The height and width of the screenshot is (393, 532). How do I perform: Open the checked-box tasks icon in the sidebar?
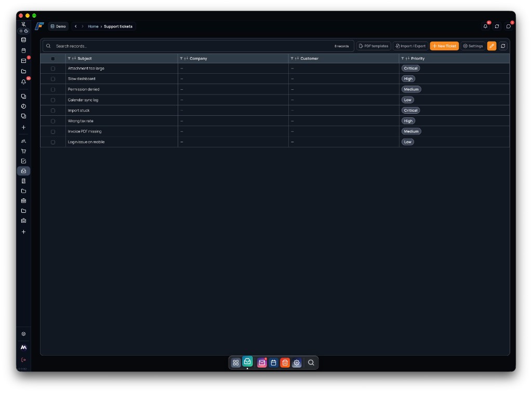(x=23, y=161)
